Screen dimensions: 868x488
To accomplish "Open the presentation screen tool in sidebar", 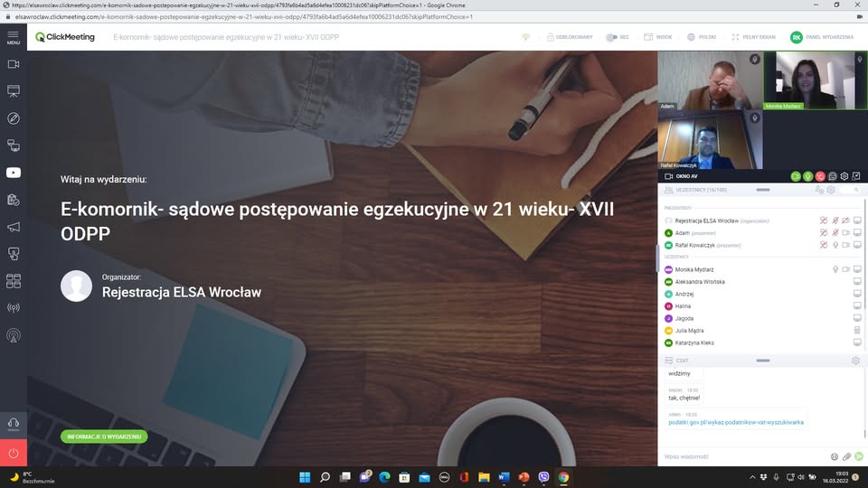I will click(x=14, y=90).
